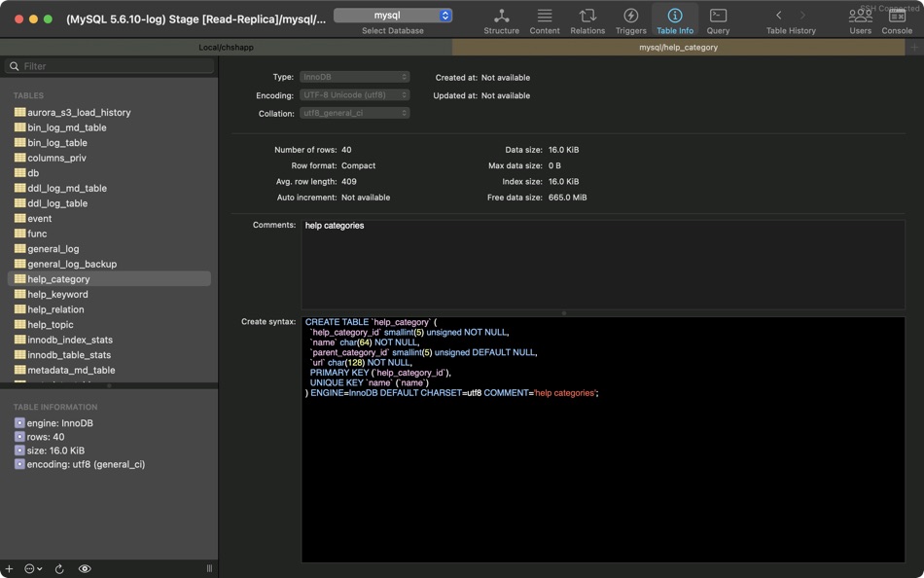
Task: Select the help_category table
Action: pyautogui.click(x=109, y=279)
